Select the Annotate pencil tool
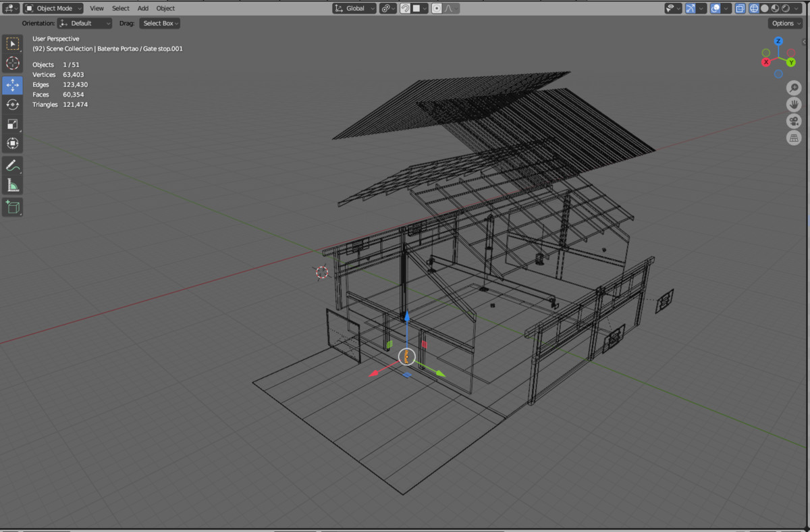The width and height of the screenshot is (810, 532). coord(12,165)
